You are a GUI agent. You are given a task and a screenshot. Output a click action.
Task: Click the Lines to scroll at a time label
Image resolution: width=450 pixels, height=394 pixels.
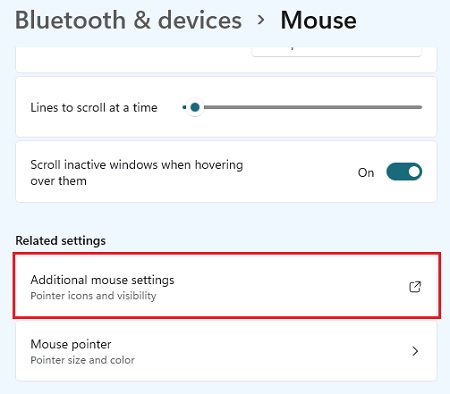click(x=94, y=108)
